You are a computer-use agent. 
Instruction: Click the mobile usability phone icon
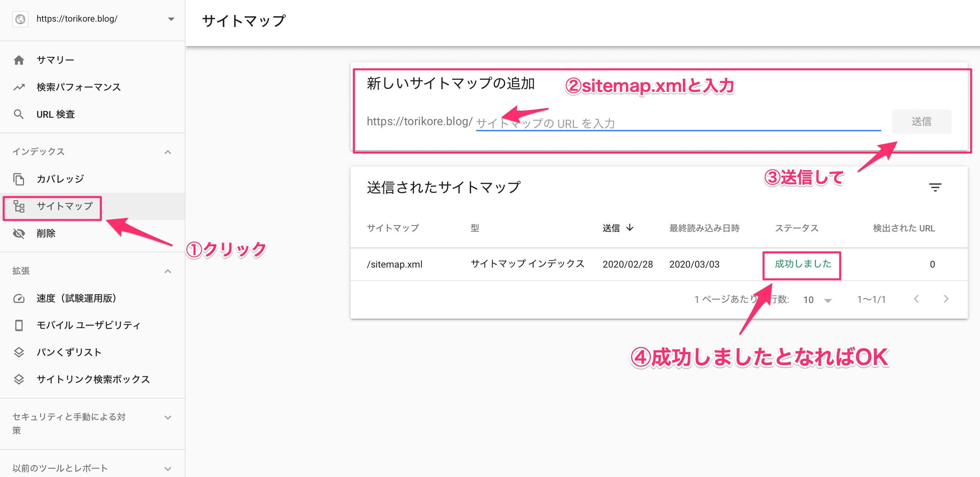[19, 325]
